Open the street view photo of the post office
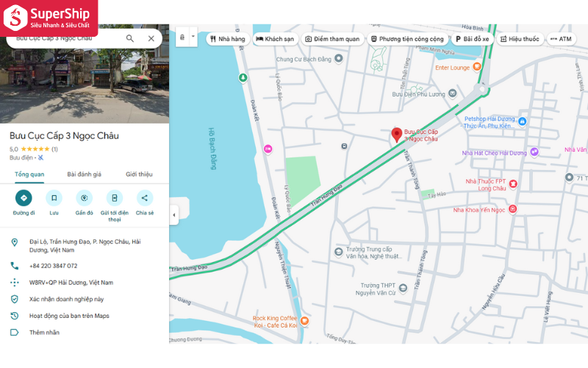 coord(85,85)
